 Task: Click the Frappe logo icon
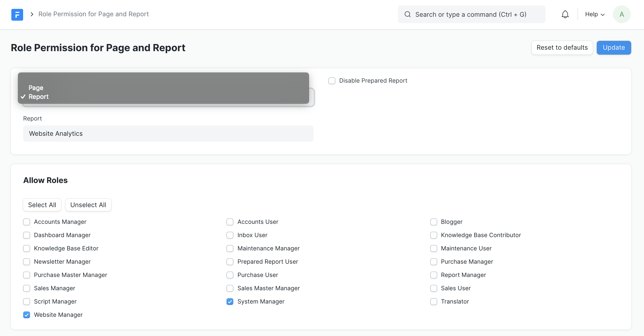click(17, 14)
